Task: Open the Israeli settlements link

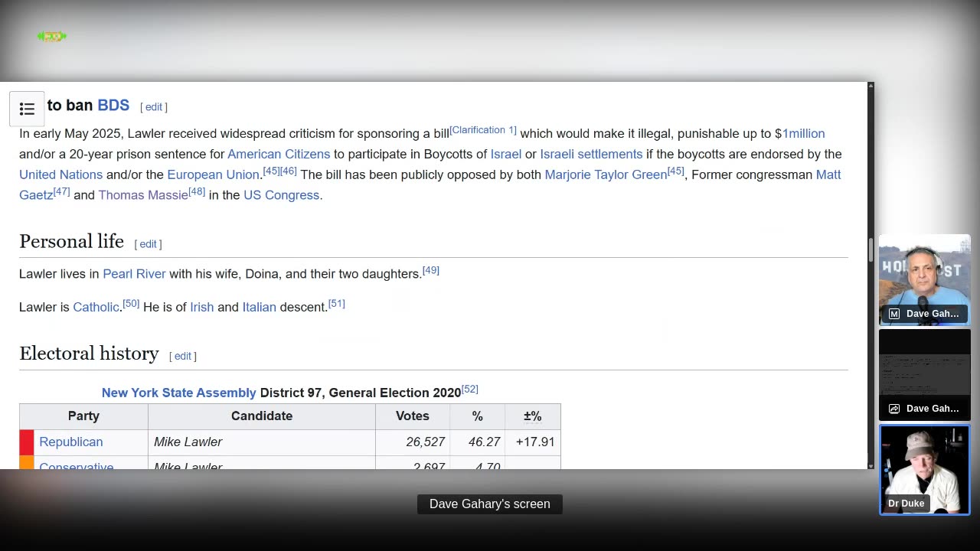Action: click(591, 154)
